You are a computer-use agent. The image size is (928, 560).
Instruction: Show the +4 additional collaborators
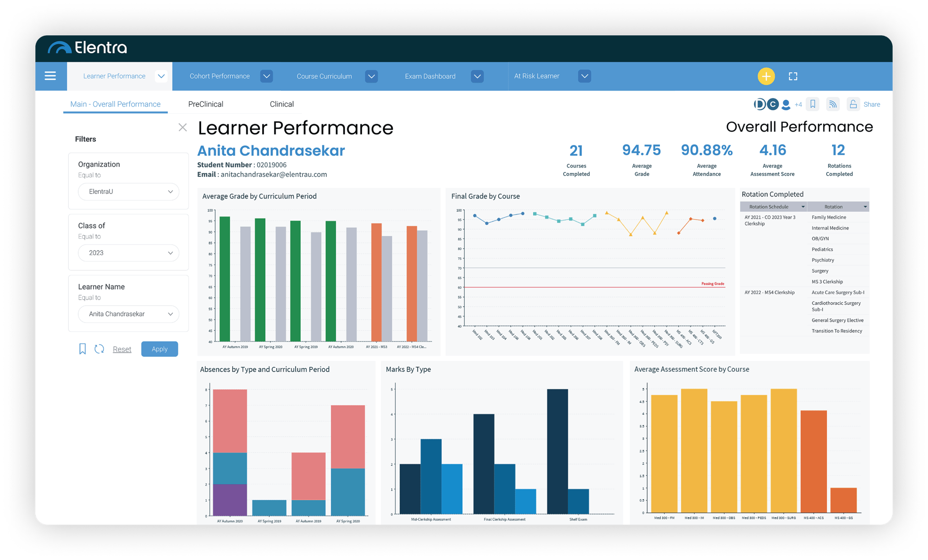pyautogui.click(x=798, y=105)
